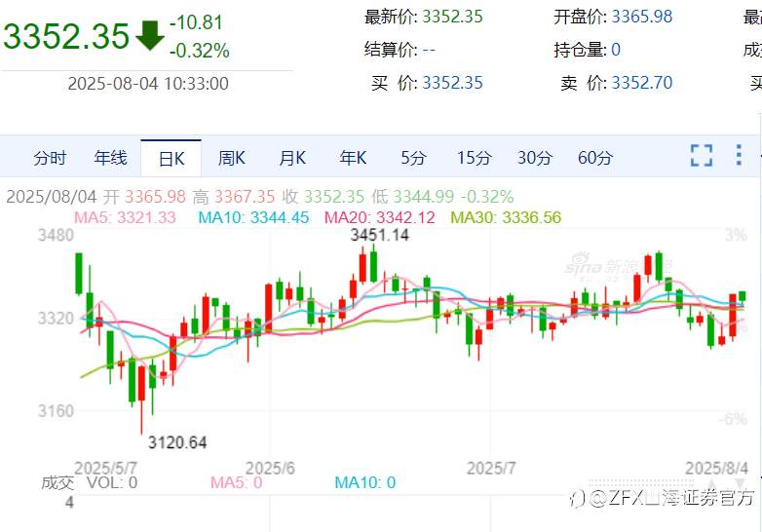Switch to 60分 chart interval
This screenshot has height=532, width=762.
click(594, 158)
